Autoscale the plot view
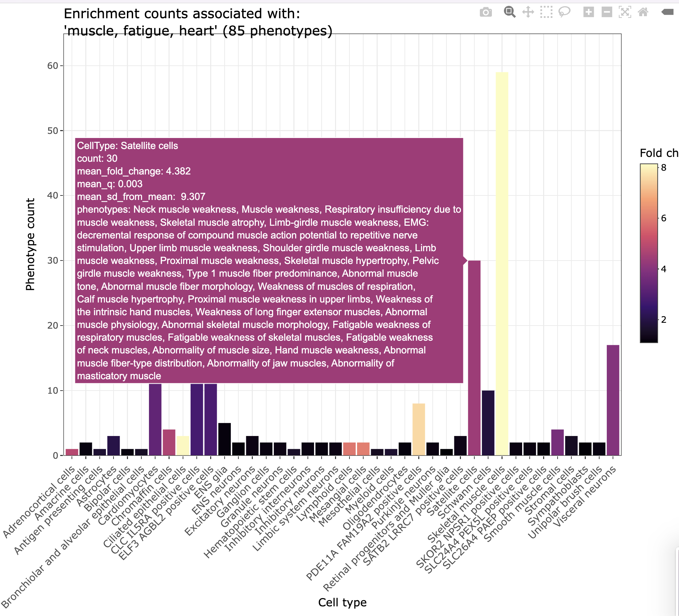This screenshot has height=616, width=679. (x=625, y=12)
